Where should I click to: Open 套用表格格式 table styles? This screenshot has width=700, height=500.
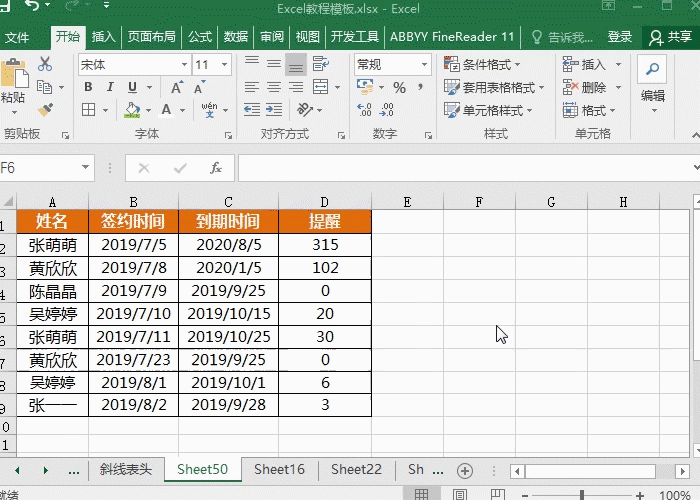(494, 88)
